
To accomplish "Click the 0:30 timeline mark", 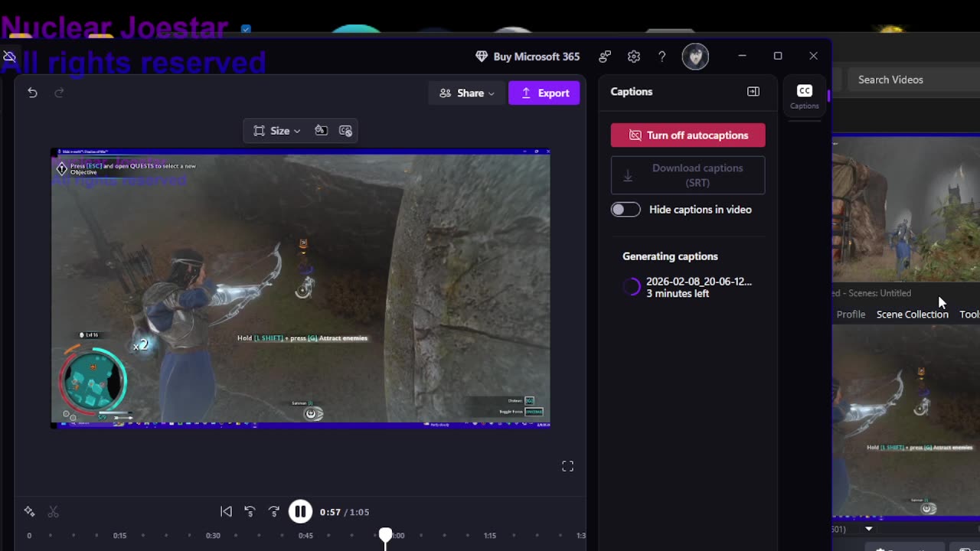I will coord(213,536).
